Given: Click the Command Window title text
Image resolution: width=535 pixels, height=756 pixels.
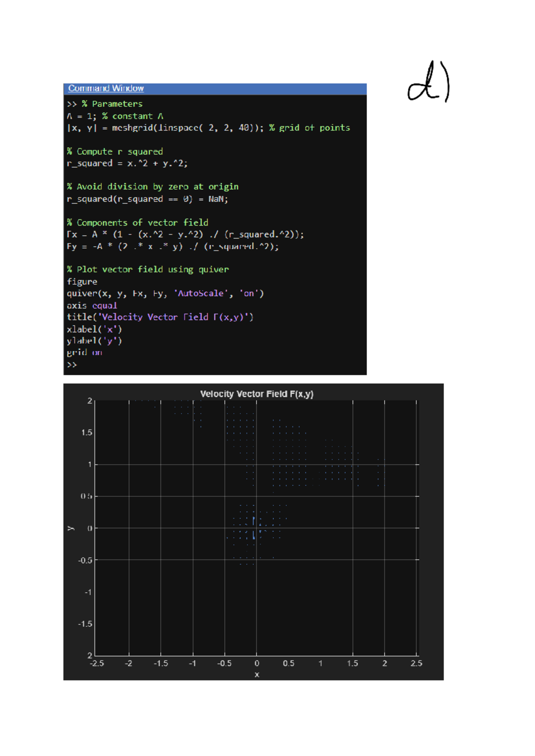Looking at the screenshot, I should pyautogui.click(x=106, y=88).
